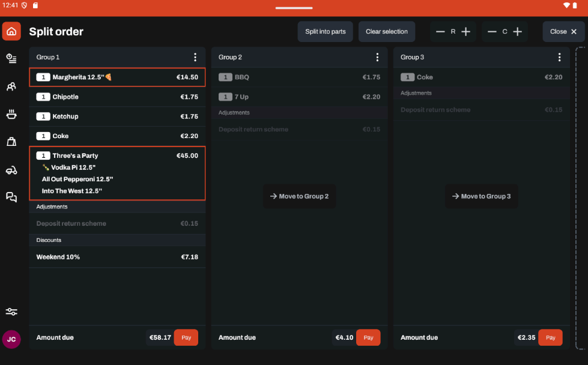This screenshot has height=365, width=588.
Task: Select the Chipotle item in Group 1
Action: pyautogui.click(x=117, y=97)
